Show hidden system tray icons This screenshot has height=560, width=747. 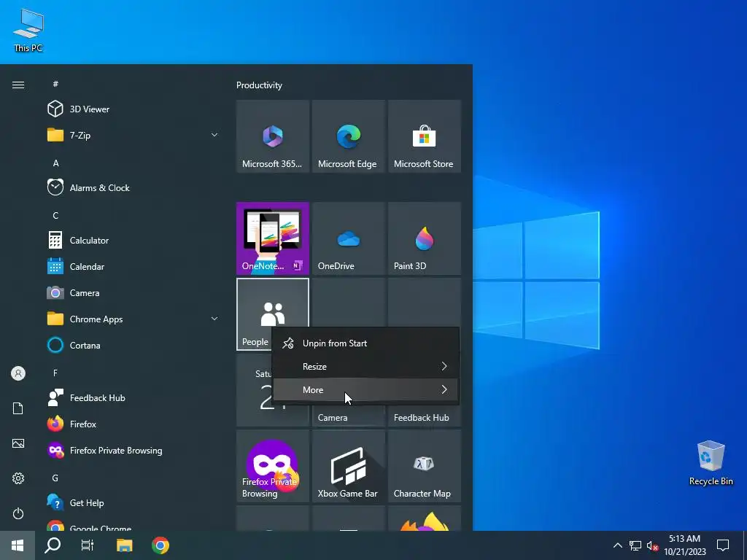(617, 545)
